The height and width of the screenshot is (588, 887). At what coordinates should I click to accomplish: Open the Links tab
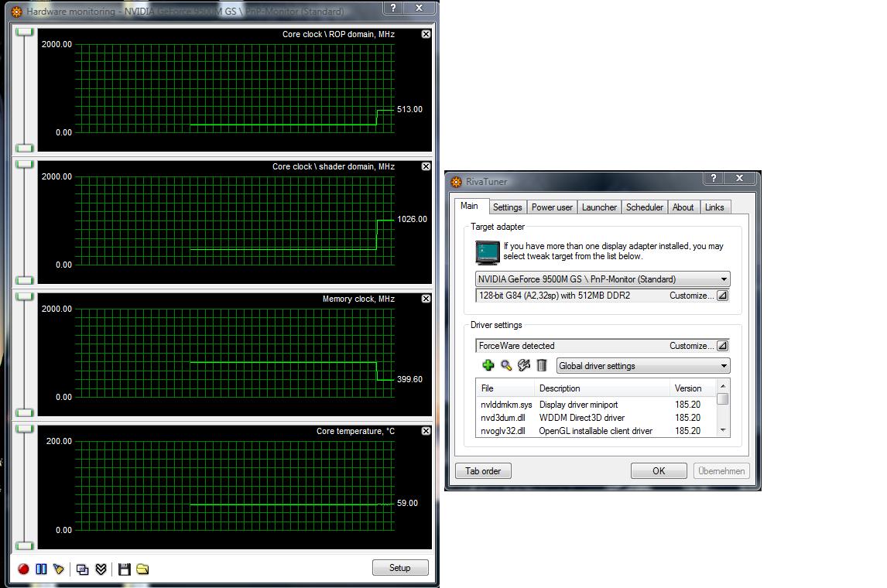tap(714, 207)
